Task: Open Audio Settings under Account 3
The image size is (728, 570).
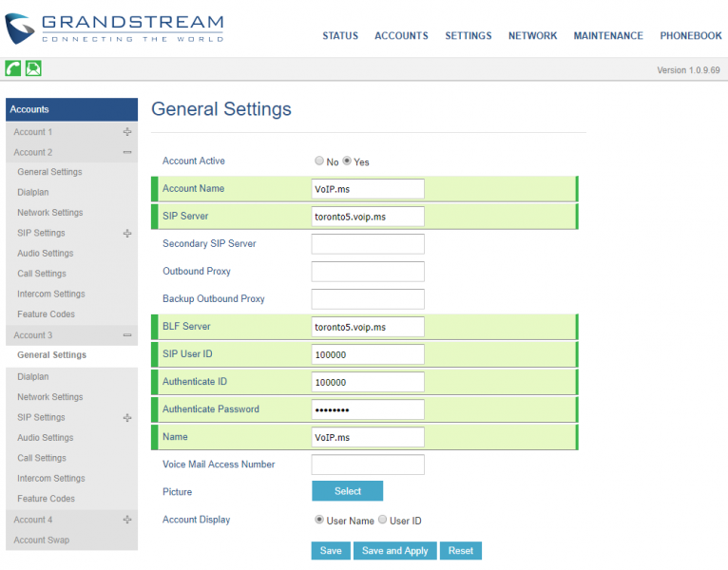Action: (46, 438)
